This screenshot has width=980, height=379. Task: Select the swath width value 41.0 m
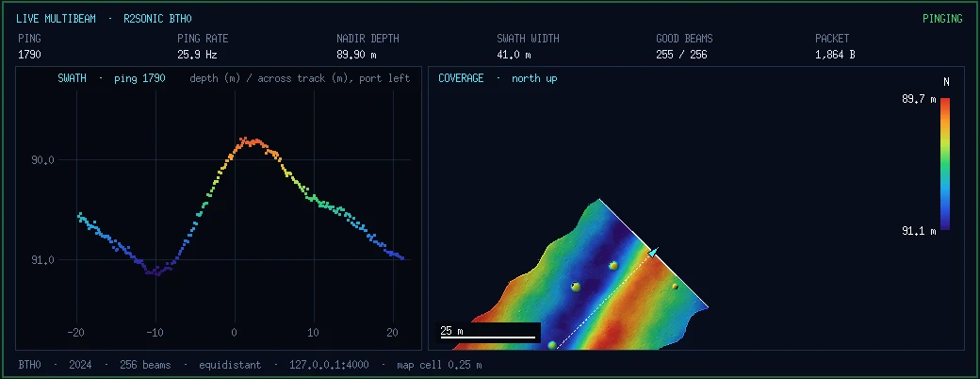click(x=514, y=55)
